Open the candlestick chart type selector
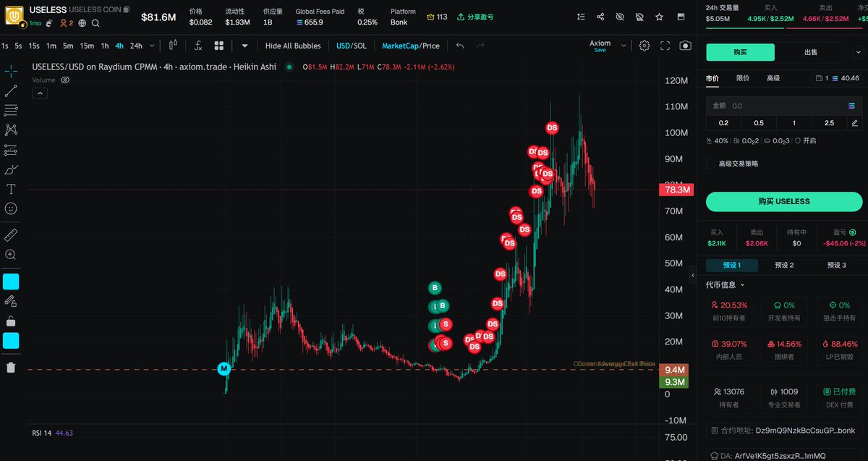Screen dimensions: 868x461 (x=173, y=46)
